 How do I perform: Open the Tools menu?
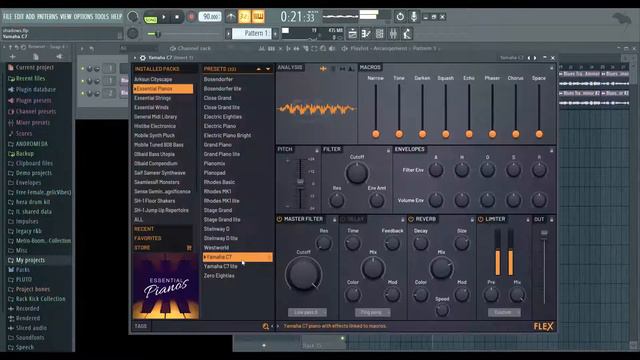102,17
